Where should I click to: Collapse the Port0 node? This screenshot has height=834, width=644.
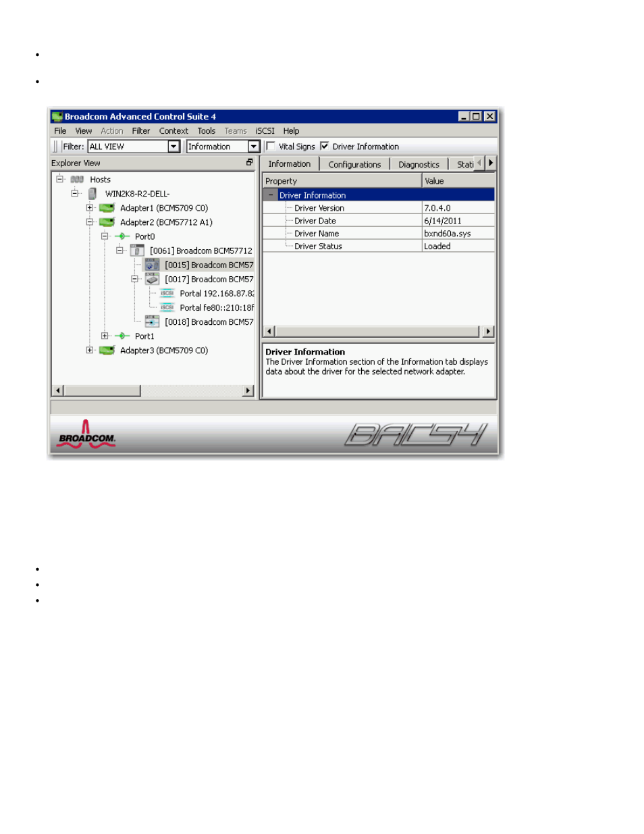click(105, 236)
